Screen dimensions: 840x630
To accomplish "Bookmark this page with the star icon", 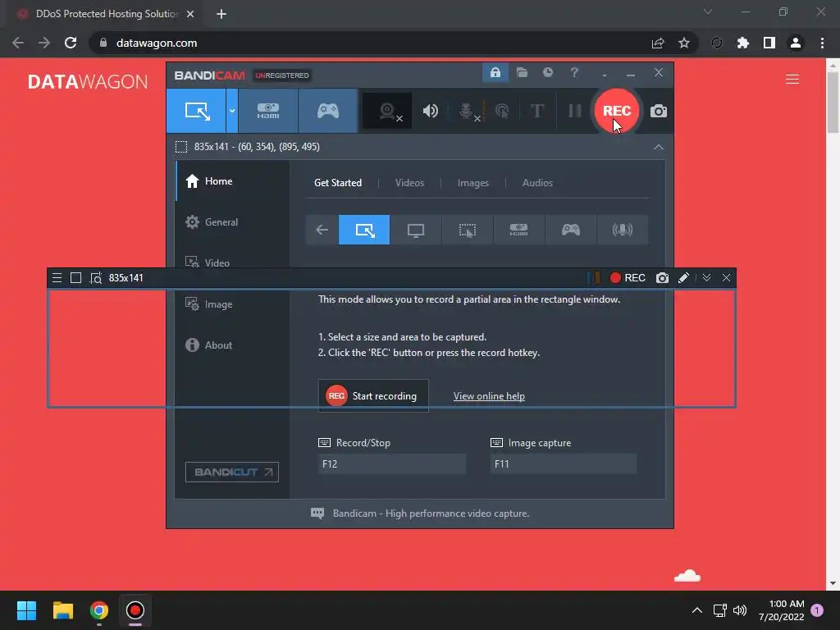I will point(683,43).
